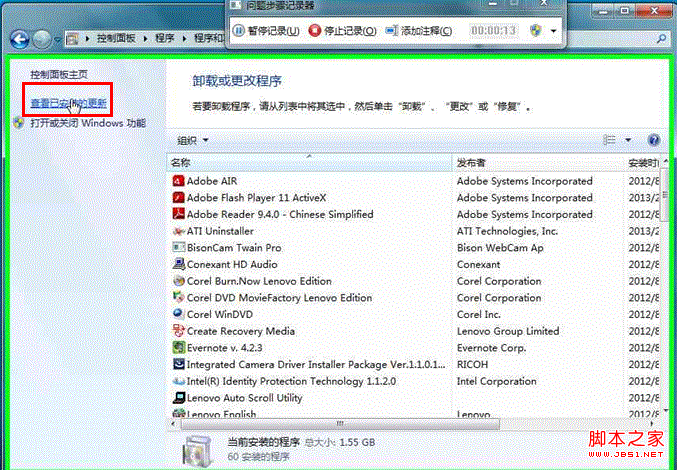The width and height of the screenshot is (677, 470).
Task: Click the Corel WinDVD icon
Action: [178, 314]
